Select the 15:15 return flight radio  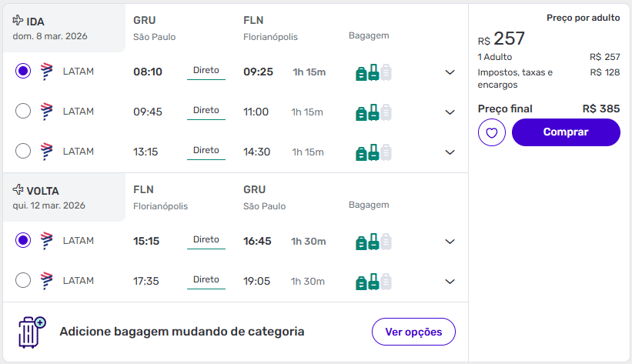click(x=23, y=241)
